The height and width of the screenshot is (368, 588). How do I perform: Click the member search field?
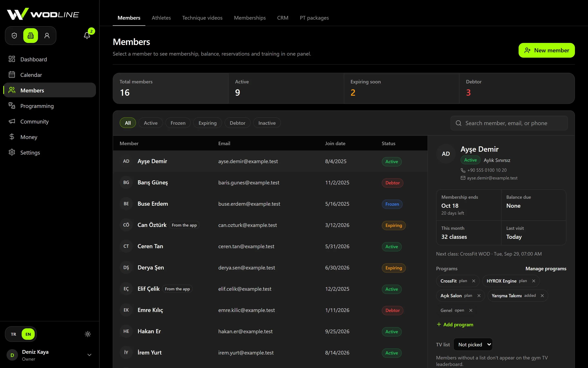(509, 123)
